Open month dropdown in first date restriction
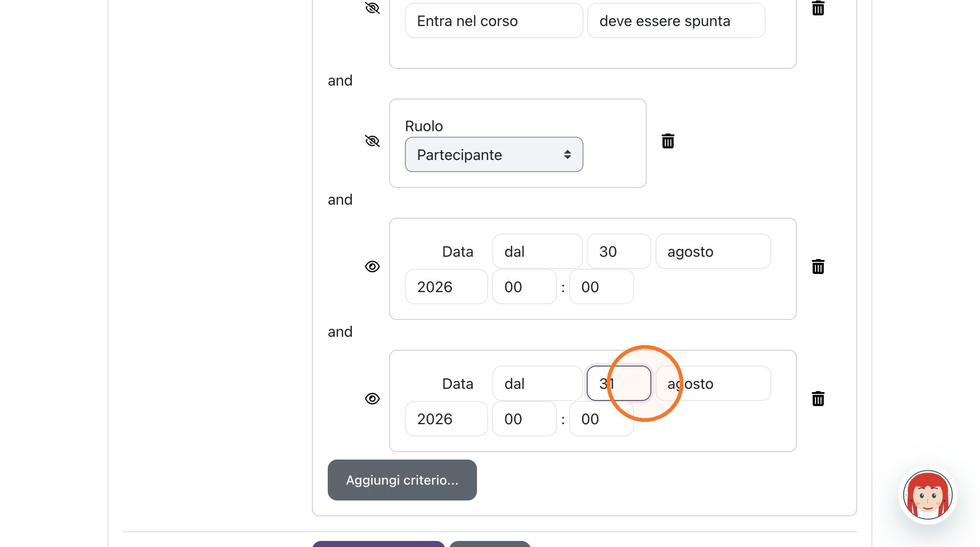This screenshot has height=547, width=980. (x=713, y=252)
